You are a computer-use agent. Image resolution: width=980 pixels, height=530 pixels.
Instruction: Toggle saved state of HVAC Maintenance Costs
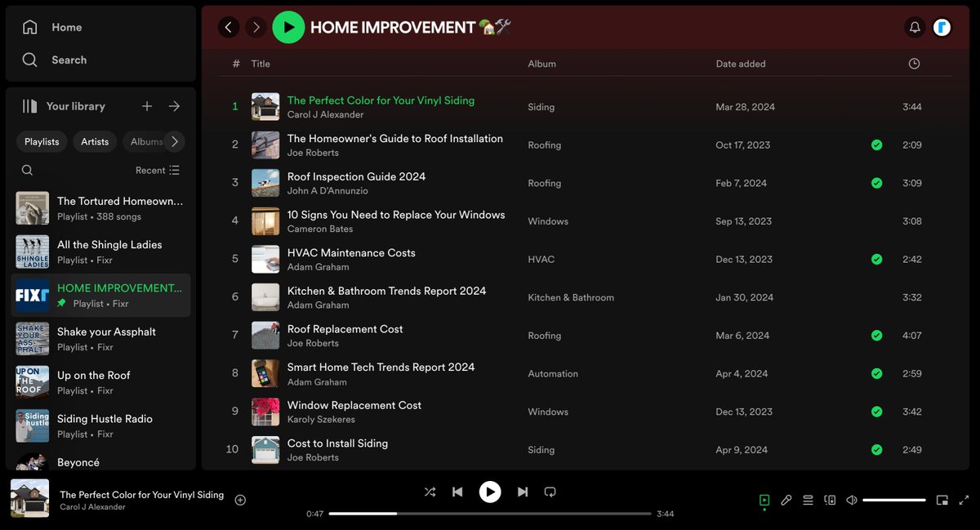click(876, 259)
